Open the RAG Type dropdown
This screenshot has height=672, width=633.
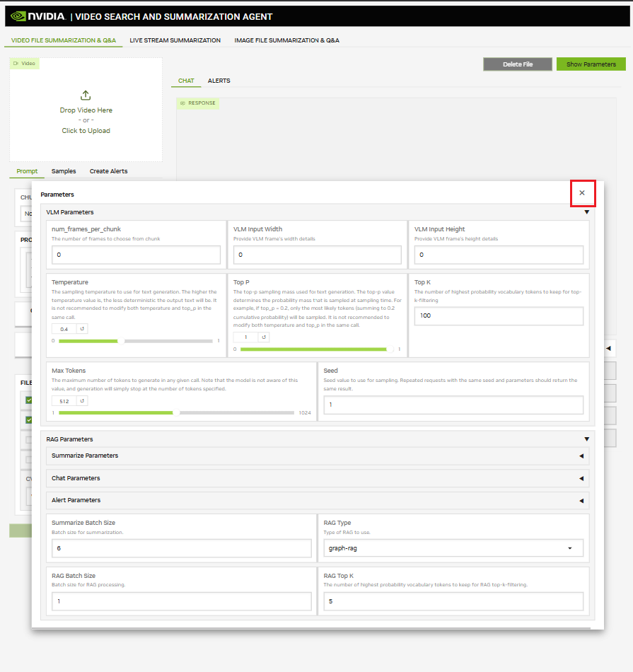(570, 548)
